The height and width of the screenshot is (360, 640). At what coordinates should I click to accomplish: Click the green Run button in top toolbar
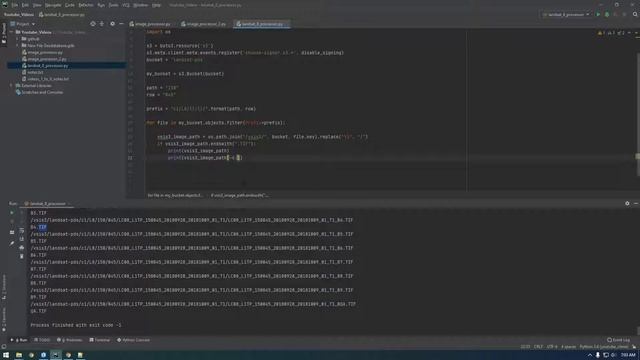(598, 15)
